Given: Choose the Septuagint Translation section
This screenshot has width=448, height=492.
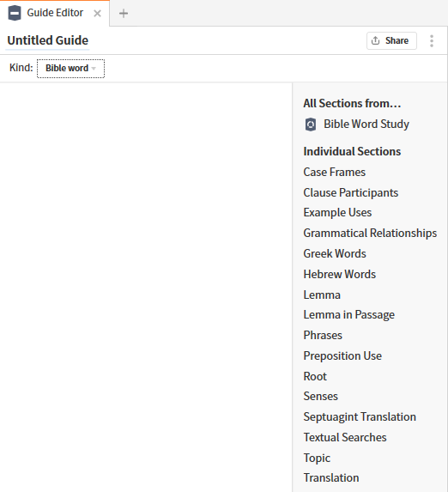Looking at the screenshot, I should tap(360, 417).
